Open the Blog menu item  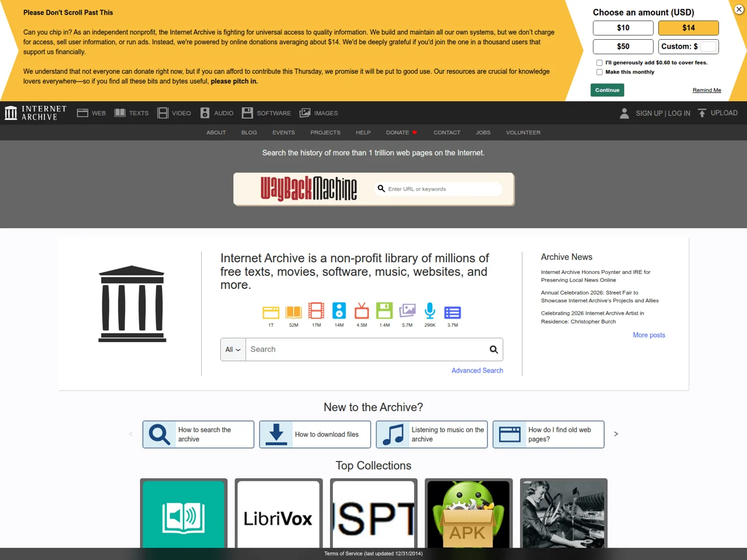(249, 133)
